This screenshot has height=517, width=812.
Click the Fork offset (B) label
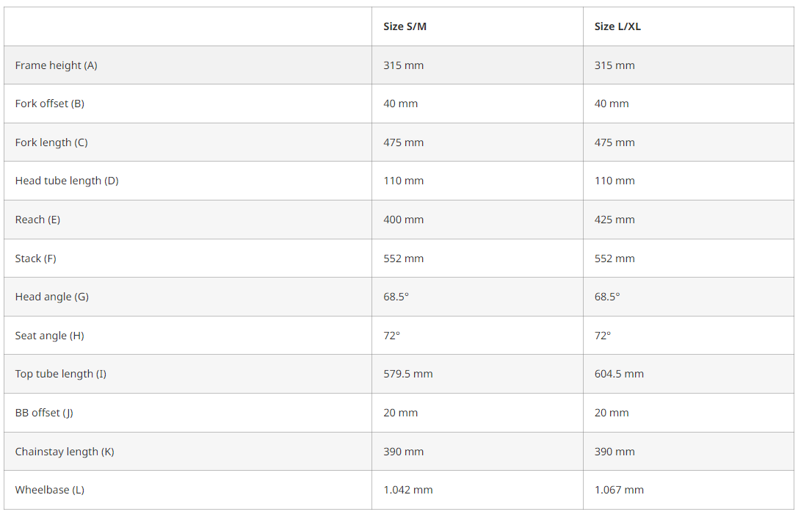[x=50, y=104]
